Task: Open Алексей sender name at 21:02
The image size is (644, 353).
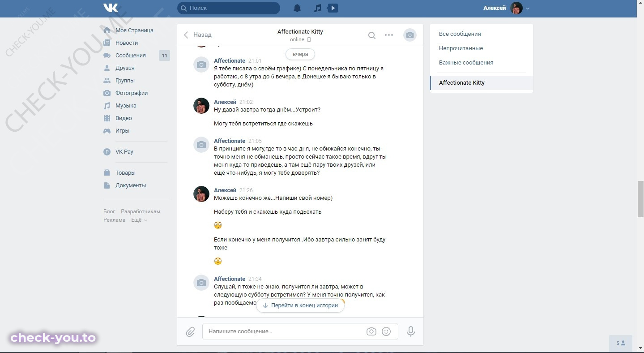Action: [225, 102]
